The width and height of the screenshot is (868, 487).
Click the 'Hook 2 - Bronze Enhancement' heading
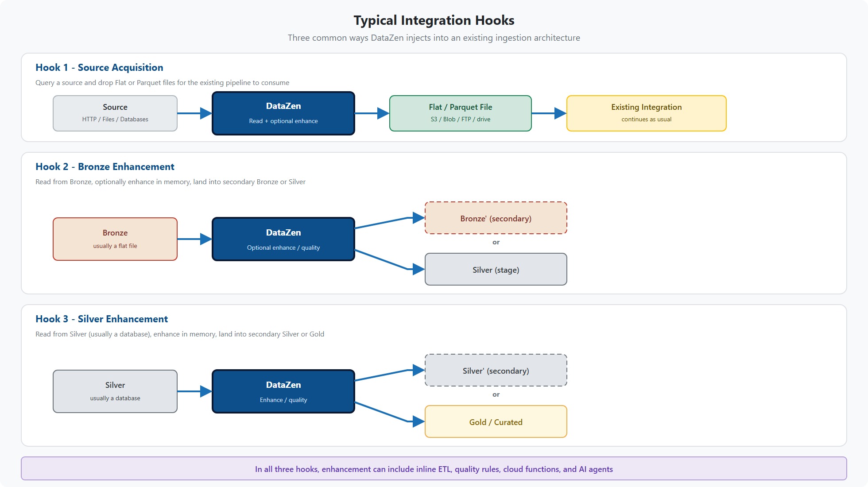105,166
